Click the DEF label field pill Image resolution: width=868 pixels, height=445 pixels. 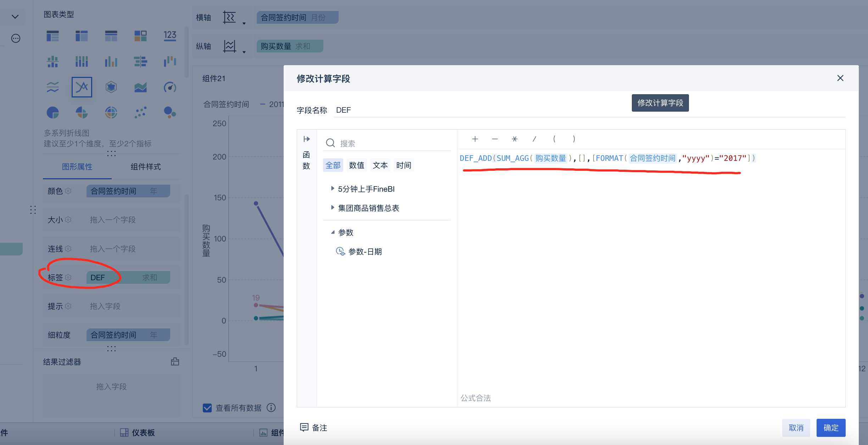(128, 277)
